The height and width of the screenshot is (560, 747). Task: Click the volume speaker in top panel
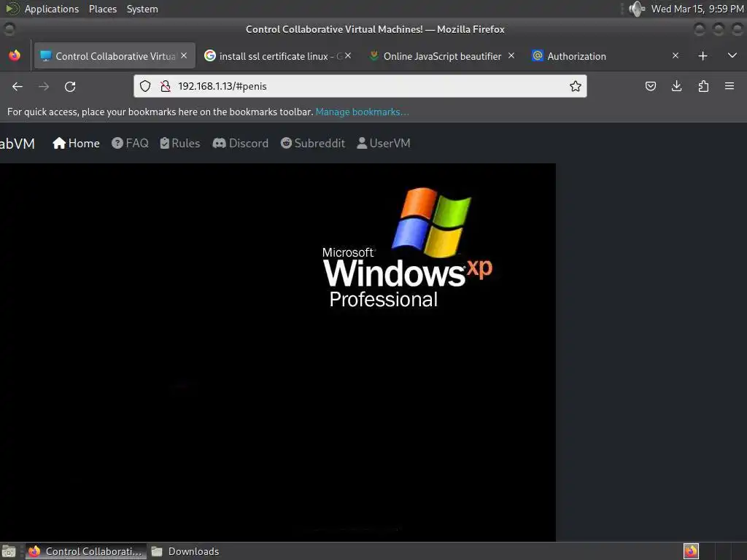636,9
